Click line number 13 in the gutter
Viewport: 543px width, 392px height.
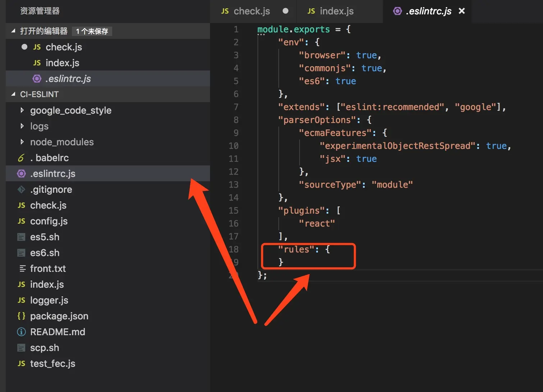[x=234, y=184]
